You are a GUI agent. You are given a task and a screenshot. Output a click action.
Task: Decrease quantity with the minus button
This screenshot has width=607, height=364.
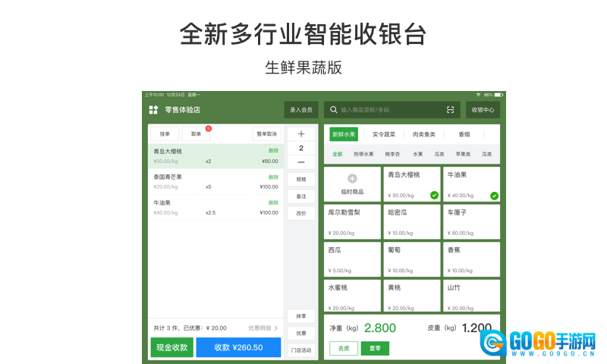pos(301,162)
